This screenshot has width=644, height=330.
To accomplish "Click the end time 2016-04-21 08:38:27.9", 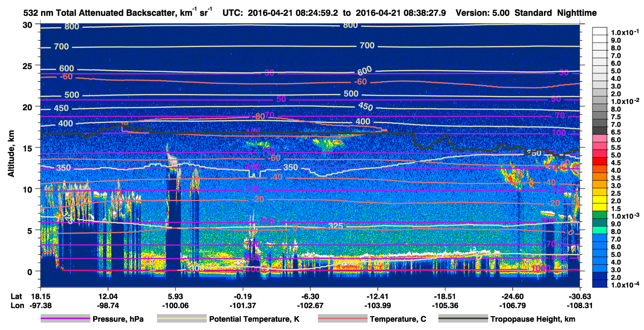I will (401, 13).
